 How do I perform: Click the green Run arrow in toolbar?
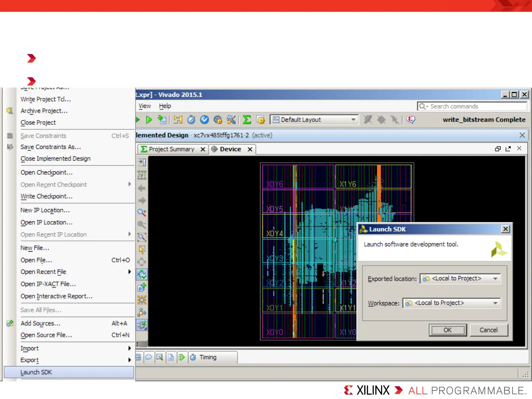pyautogui.click(x=149, y=120)
